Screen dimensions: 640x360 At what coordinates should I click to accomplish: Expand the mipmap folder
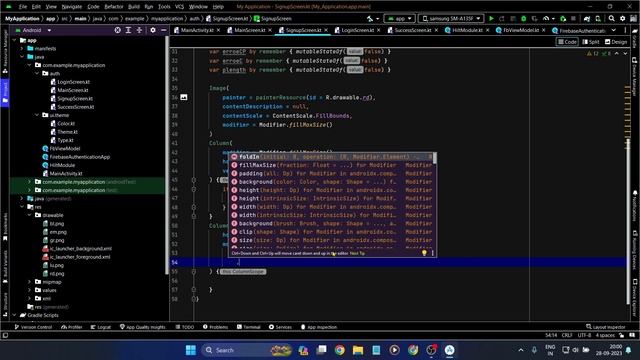(x=30, y=282)
